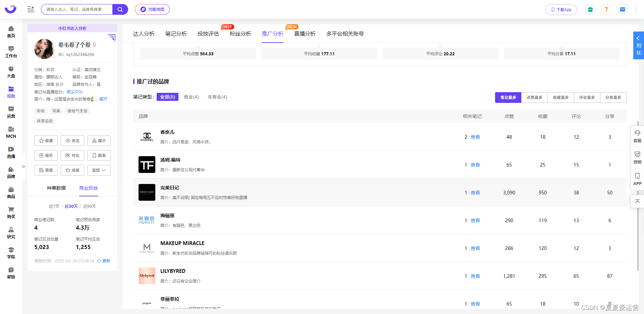Open the 学院 academy sidebar icon
The height and width of the screenshot is (314, 644).
point(11,253)
